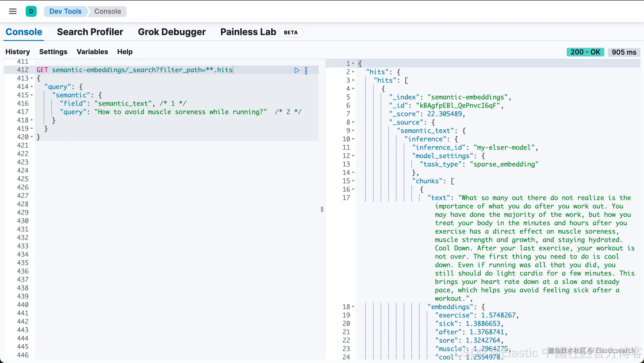644x363 pixels.
Task: Open request options three-dots menu
Action: (x=306, y=70)
